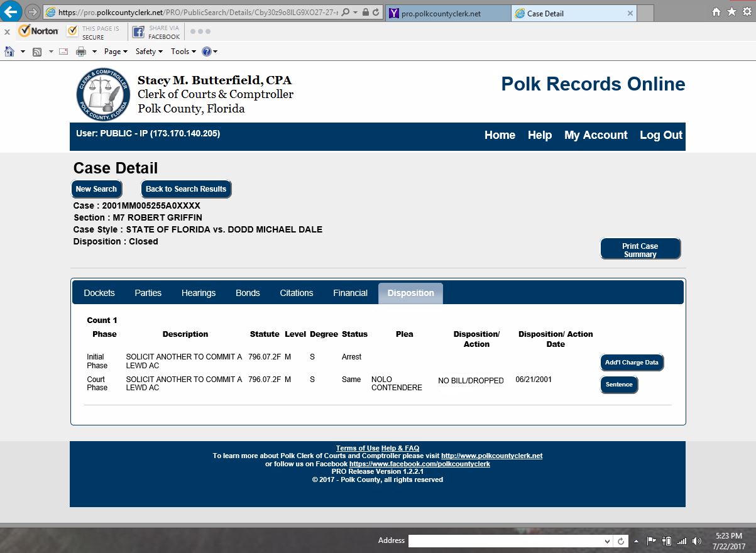Switch to the pro.polkcountyclerk.net browser tab
The image size is (756, 553).
click(448, 13)
